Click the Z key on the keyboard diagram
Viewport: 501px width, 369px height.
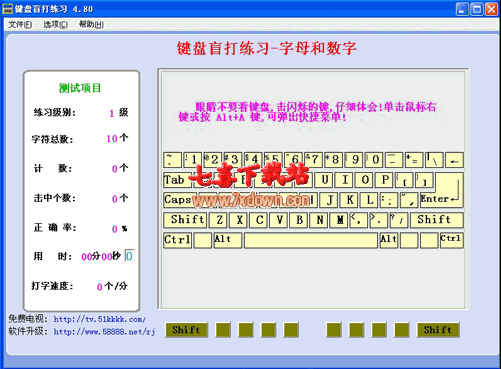point(218,220)
